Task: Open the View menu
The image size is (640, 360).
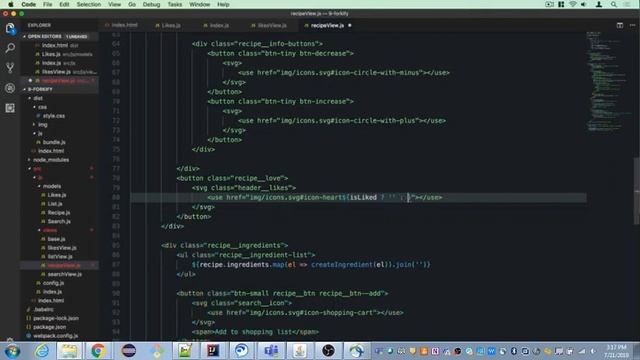Action: tap(114, 4)
